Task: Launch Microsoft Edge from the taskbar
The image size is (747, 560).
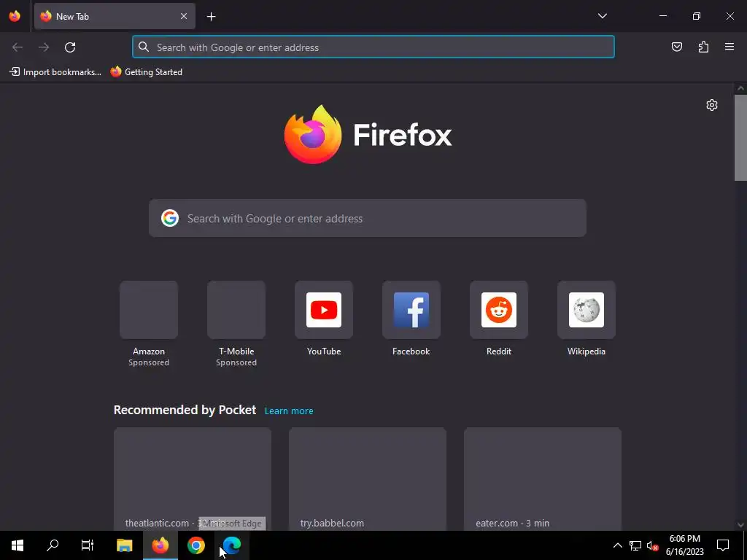Action: click(231, 545)
